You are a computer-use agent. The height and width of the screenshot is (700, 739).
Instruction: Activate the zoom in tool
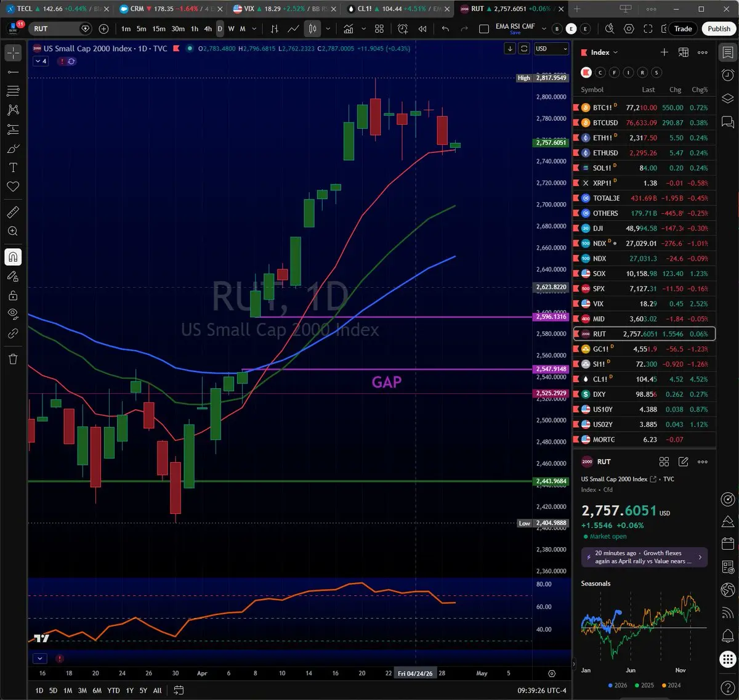[13, 231]
